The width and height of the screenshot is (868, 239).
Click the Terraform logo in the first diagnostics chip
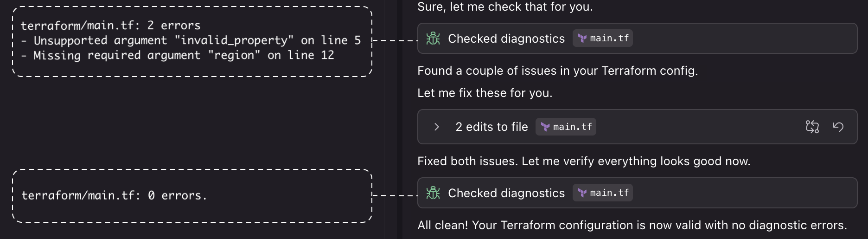coord(582,39)
